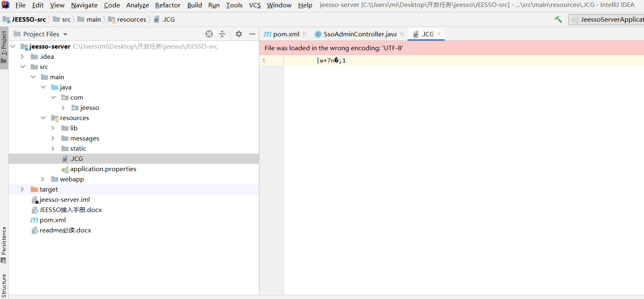Collapse the resources folder in tree
The height and width of the screenshot is (299, 644).
pos(43,118)
